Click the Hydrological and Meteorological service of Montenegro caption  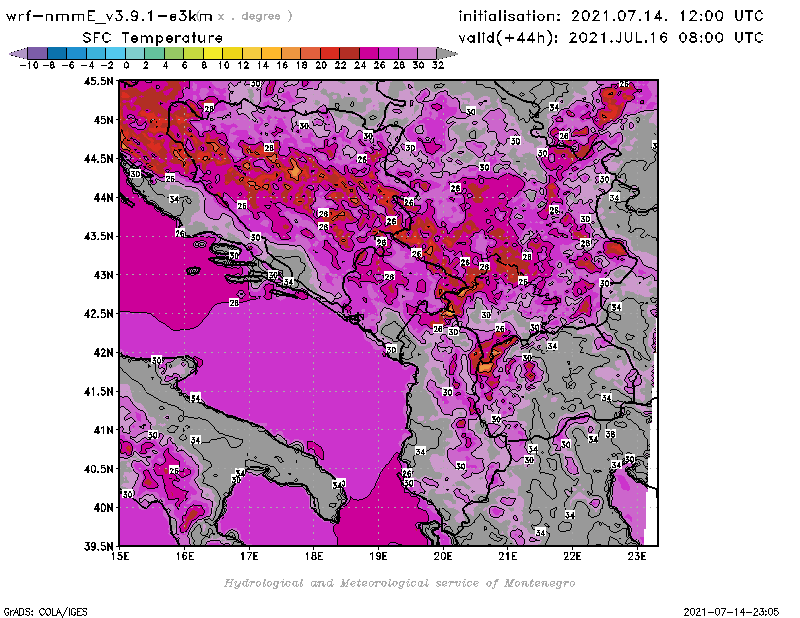(x=399, y=583)
